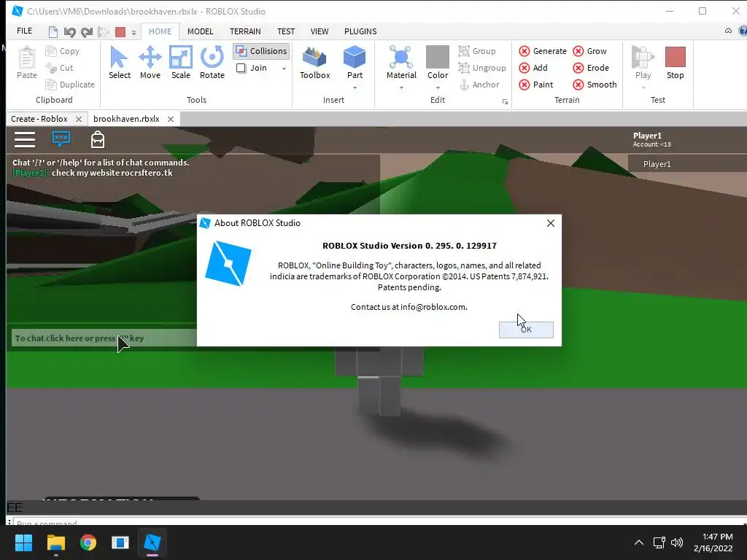Click the Studio help question icon

click(742, 31)
